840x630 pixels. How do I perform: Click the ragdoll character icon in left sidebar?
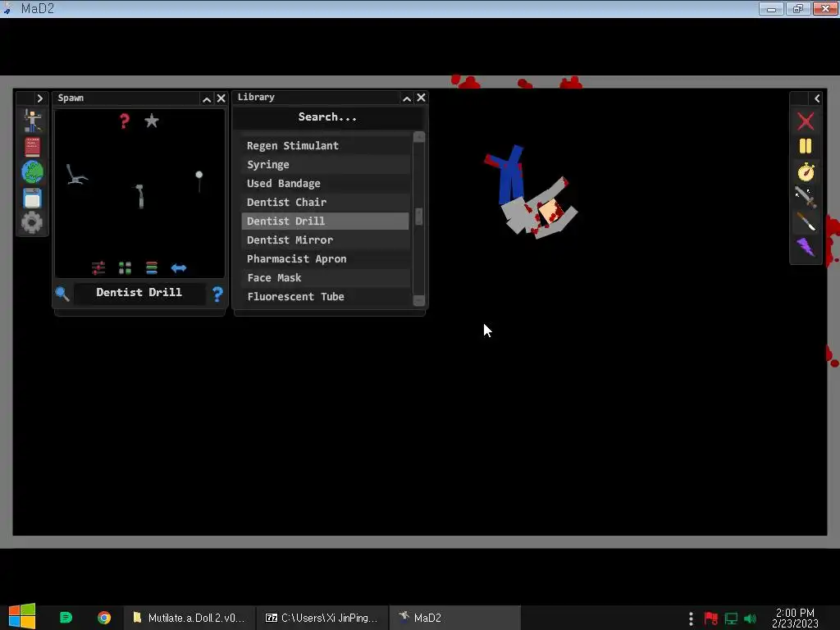click(32, 121)
